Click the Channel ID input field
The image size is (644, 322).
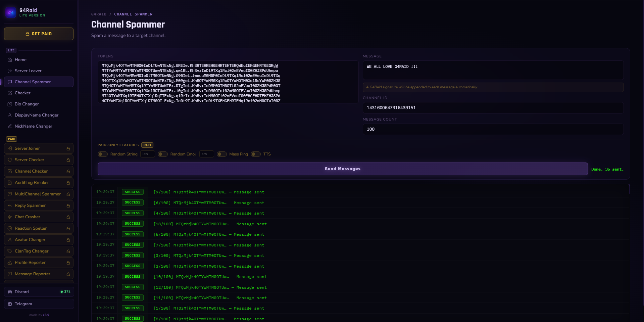[493, 108]
